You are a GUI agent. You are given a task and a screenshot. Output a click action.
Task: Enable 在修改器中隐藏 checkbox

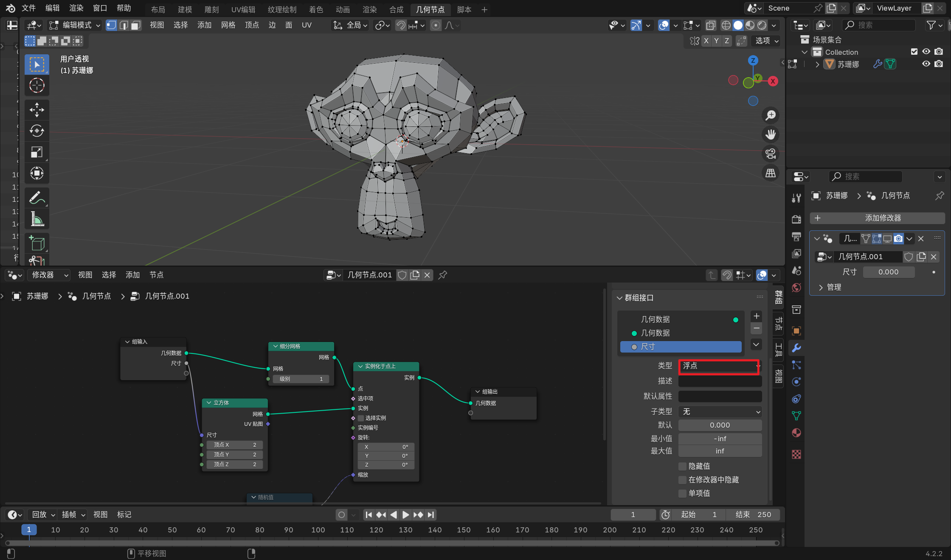click(683, 480)
